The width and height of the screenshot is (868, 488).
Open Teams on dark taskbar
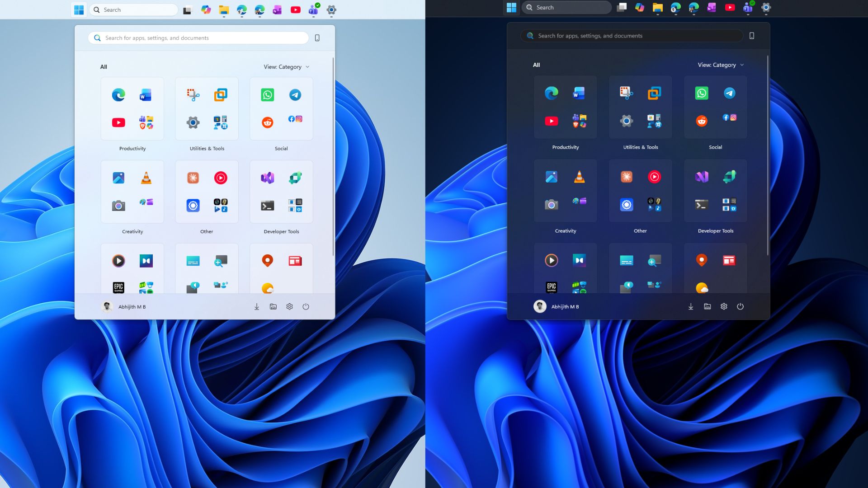click(748, 7)
